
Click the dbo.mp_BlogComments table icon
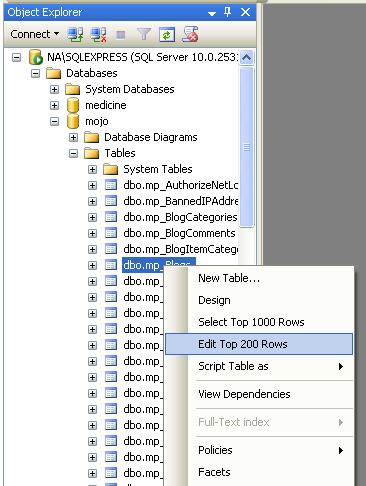[111, 233]
